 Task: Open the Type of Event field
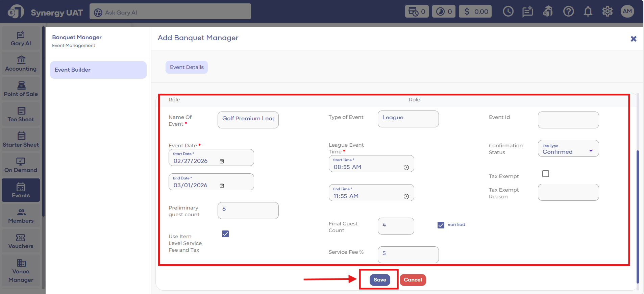[x=408, y=119]
